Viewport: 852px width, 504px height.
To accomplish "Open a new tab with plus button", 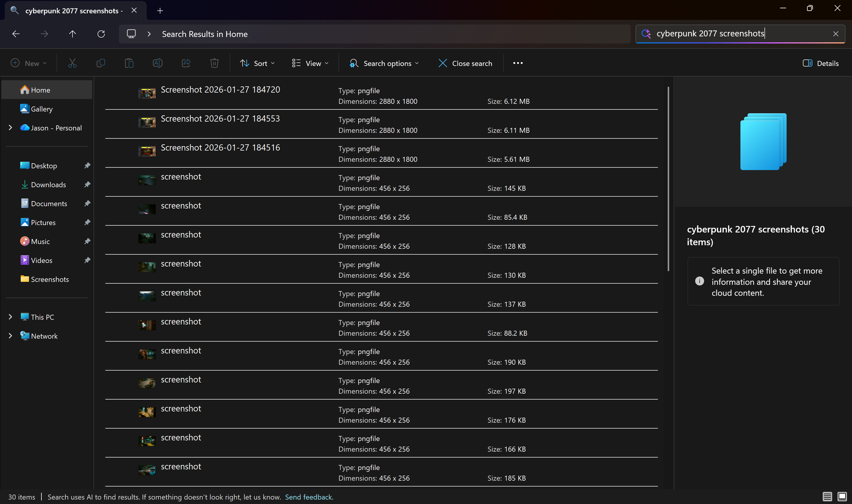I will coord(160,11).
